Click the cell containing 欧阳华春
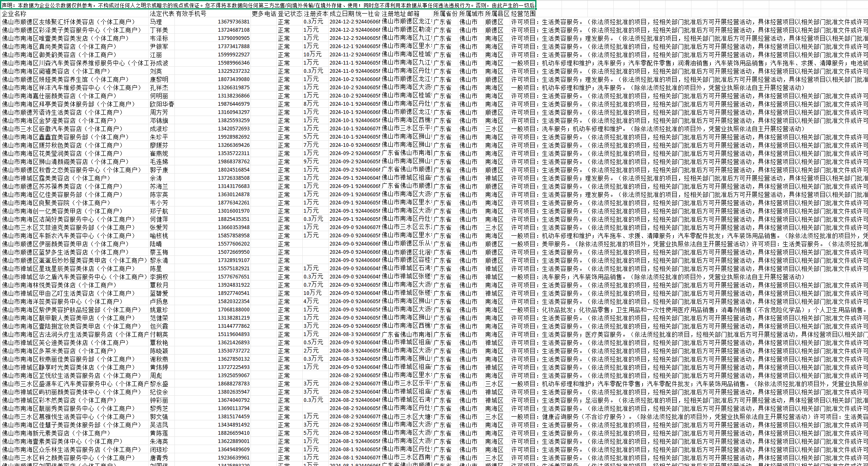868x466 pixels. click(x=162, y=104)
